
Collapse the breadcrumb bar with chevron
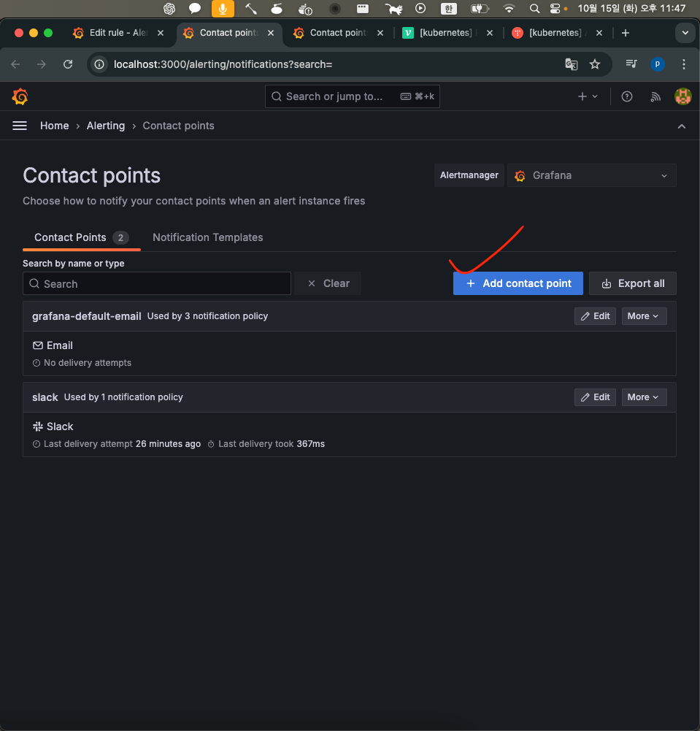(681, 126)
